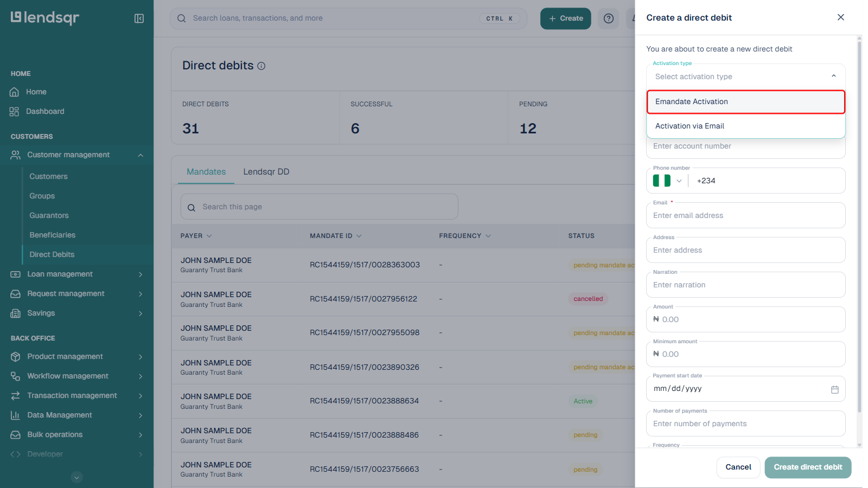868x488 pixels.
Task: Click the Cancel button
Action: pos(738,467)
